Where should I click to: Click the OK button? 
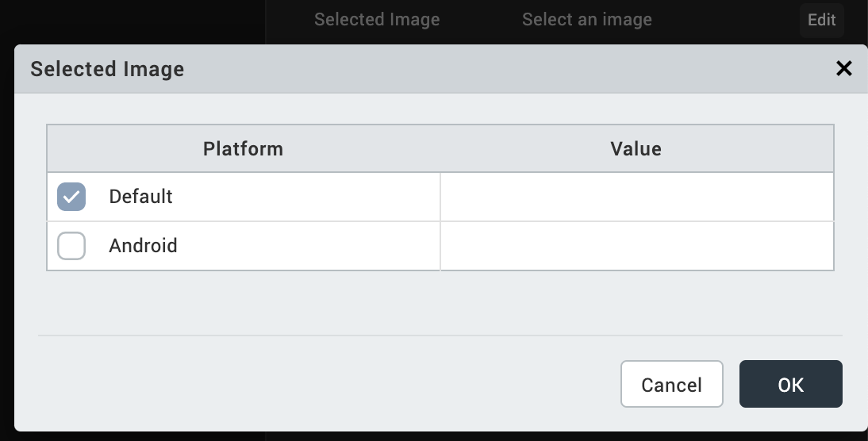pyautogui.click(x=790, y=385)
